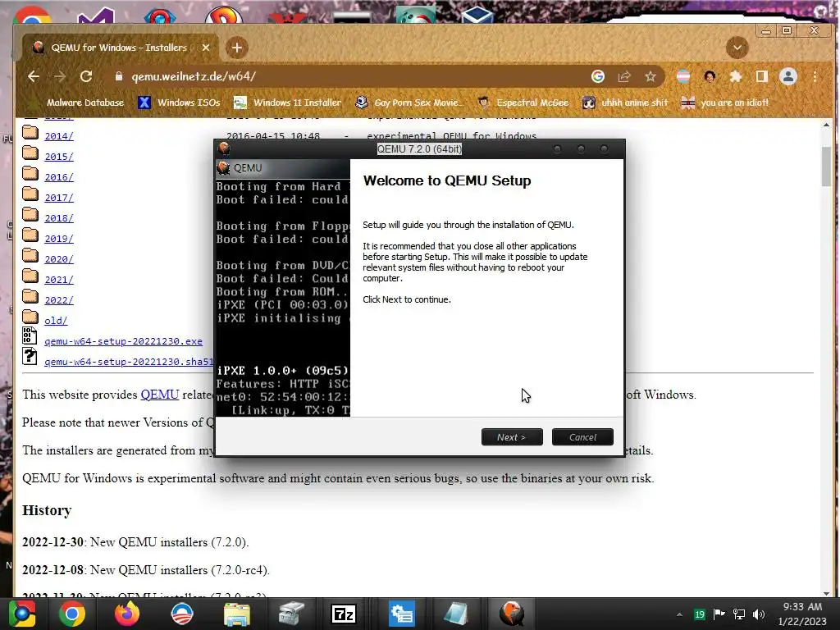Open the volume speaker tray icon

[x=759, y=614]
